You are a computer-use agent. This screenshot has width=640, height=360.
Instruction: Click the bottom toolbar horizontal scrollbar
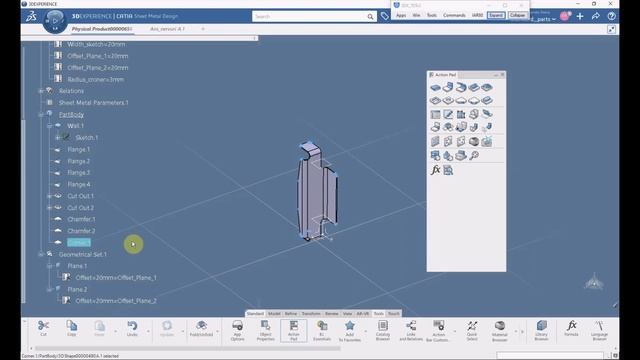tap(188, 349)
